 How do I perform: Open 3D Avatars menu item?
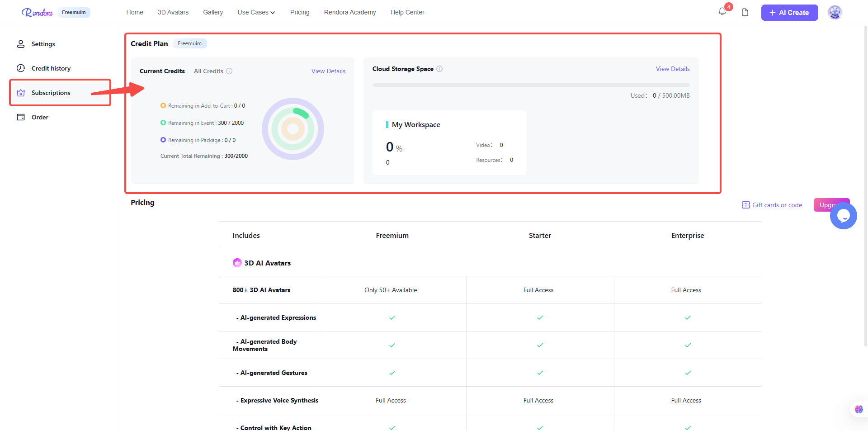point(173,12)
